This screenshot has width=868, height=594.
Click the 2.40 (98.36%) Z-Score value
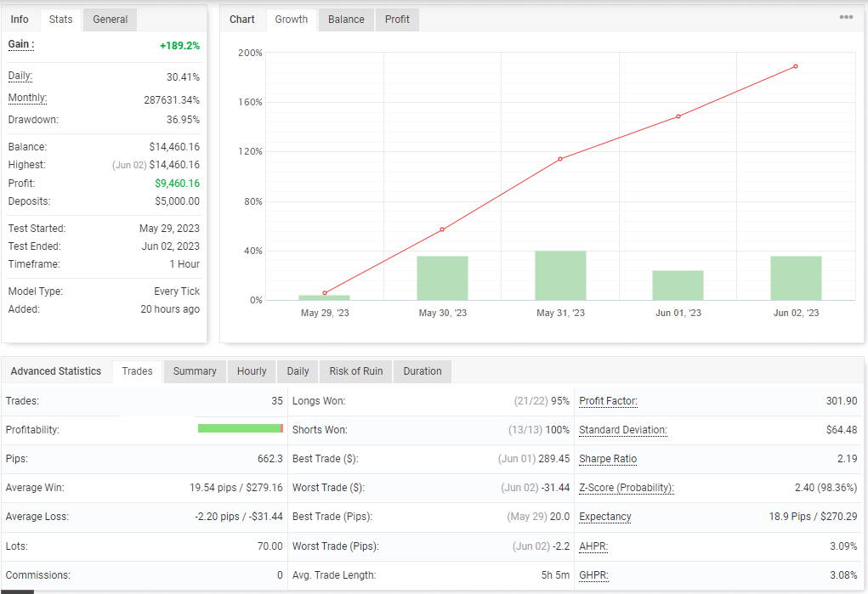tap(826, 488)
